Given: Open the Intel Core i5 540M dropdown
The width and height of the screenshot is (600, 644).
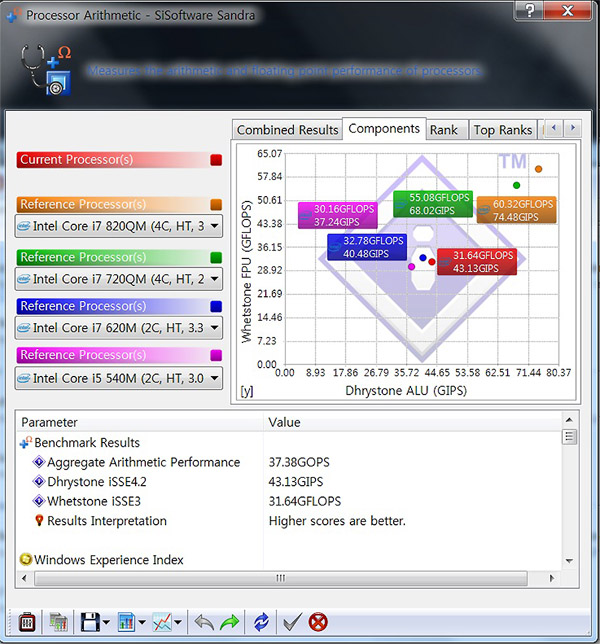Looking at the screenshot, I should click(119, 378).
